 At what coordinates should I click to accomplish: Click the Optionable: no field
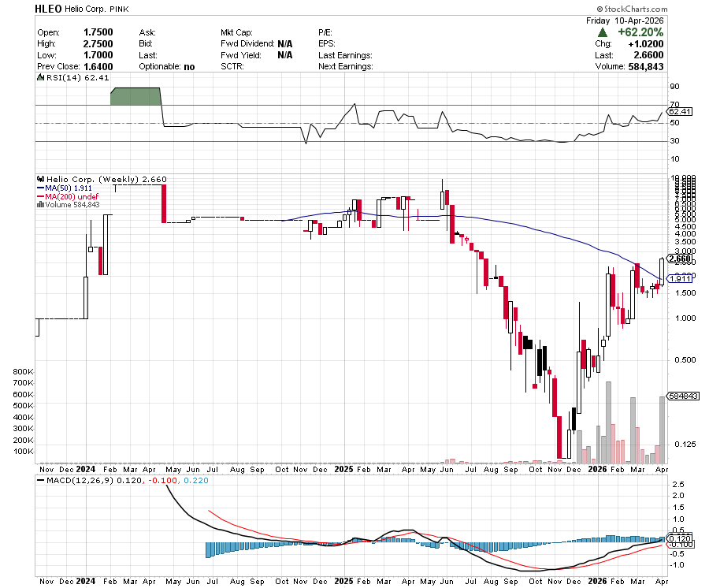point(167,66)
